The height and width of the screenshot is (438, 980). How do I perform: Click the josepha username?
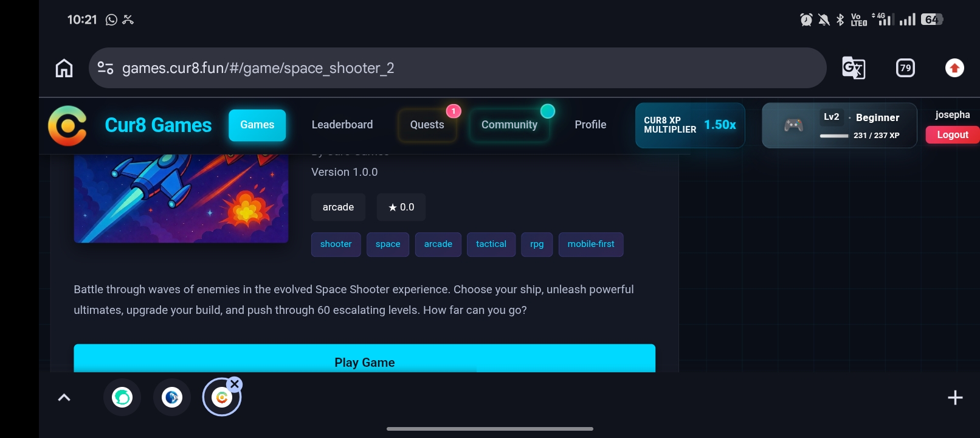tap(953, 115)
